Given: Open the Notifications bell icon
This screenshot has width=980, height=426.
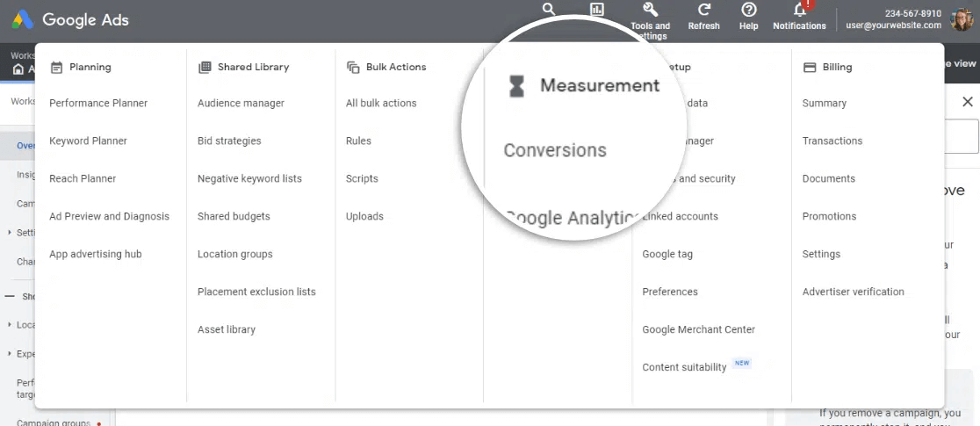Looking at the screenshot, I should coord(799,11).
